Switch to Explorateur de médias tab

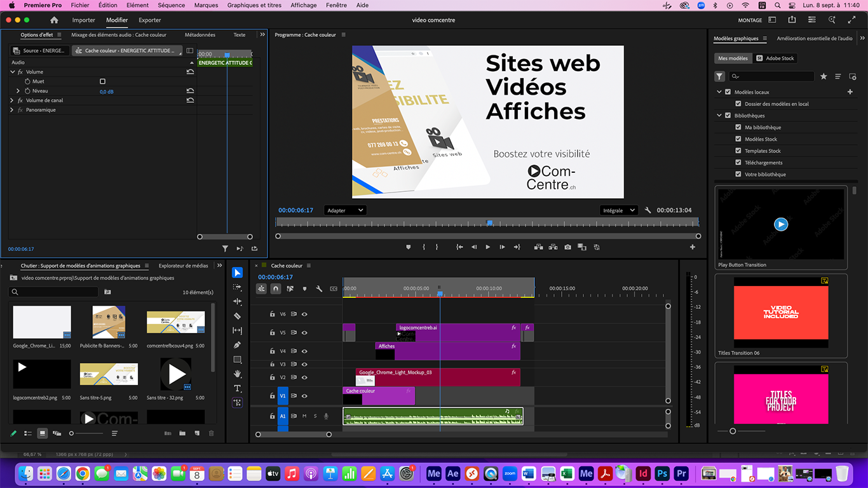pyautogui.click(x=183, y=266)
